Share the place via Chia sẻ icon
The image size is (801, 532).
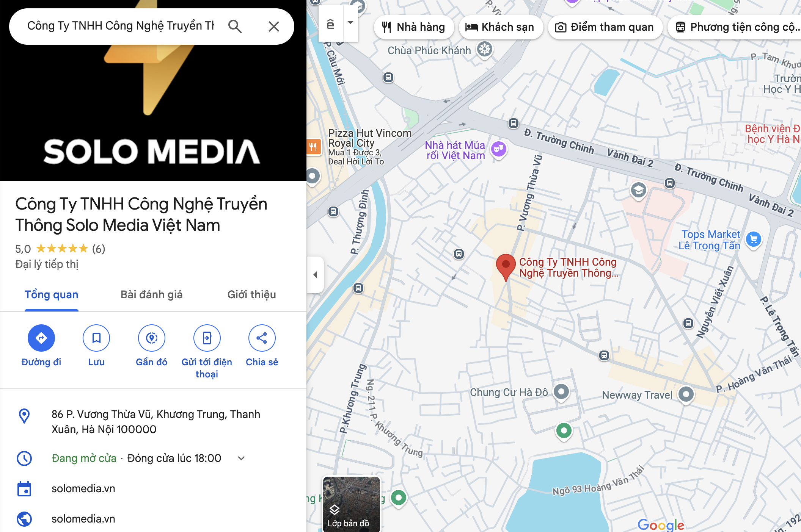coord(262,338)
